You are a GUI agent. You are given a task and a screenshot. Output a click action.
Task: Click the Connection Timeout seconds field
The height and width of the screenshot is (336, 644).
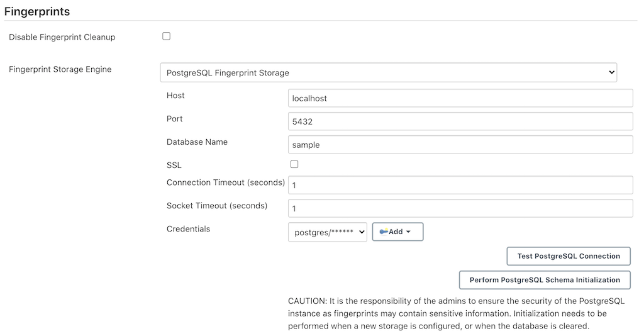[460, 185]
